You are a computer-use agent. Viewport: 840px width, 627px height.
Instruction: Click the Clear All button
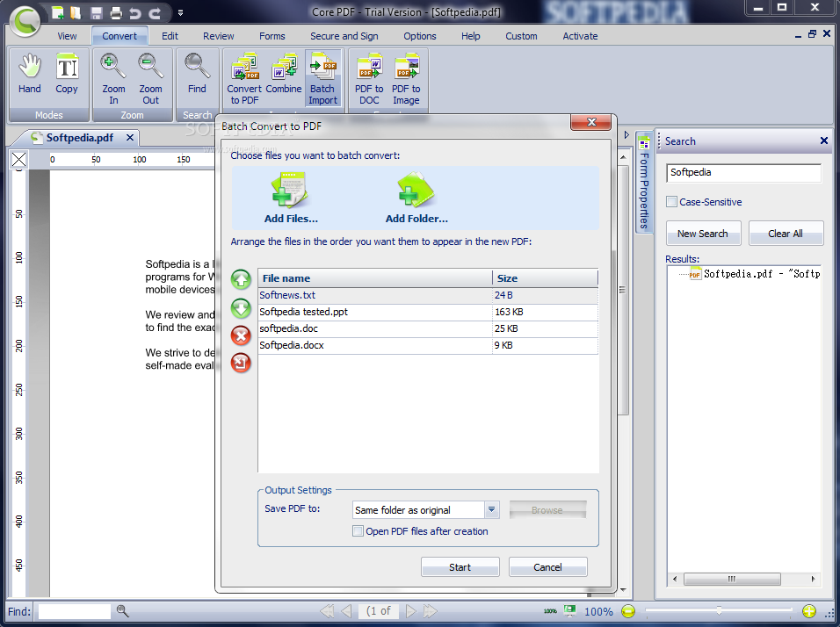click(786, 234)
